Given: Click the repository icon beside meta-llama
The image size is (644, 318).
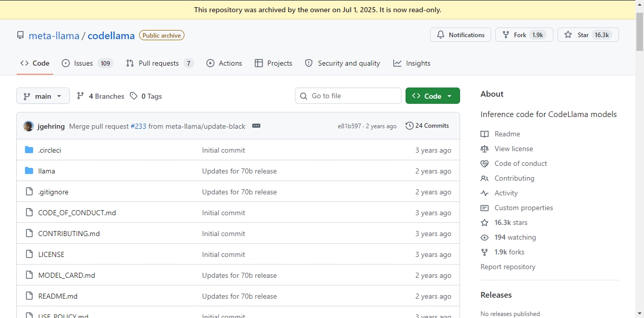Looking at the screenshot, I should pos(20,36).
